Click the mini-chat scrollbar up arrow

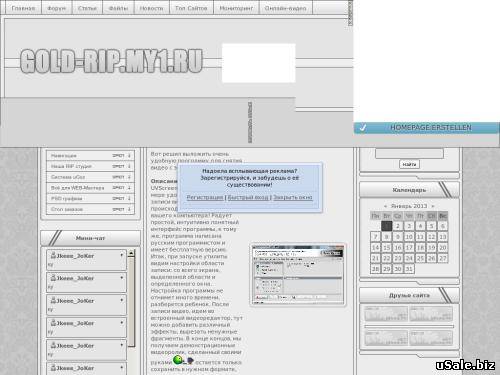(x=131, y=253)
